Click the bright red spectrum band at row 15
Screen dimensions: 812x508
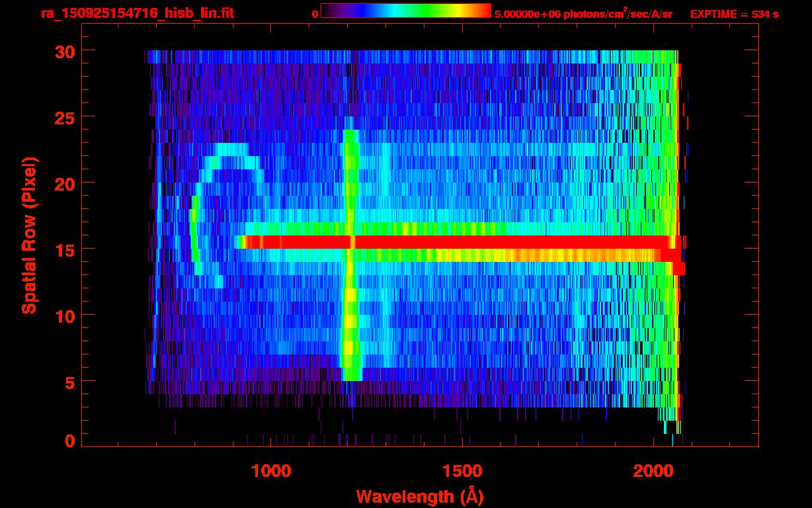pos(456,242)
